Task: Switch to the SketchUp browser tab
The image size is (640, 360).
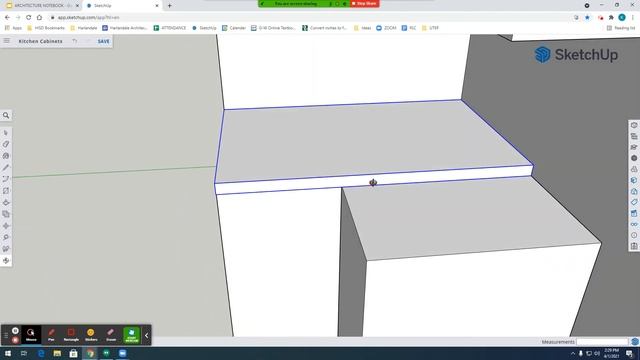Action: [122, 6]
